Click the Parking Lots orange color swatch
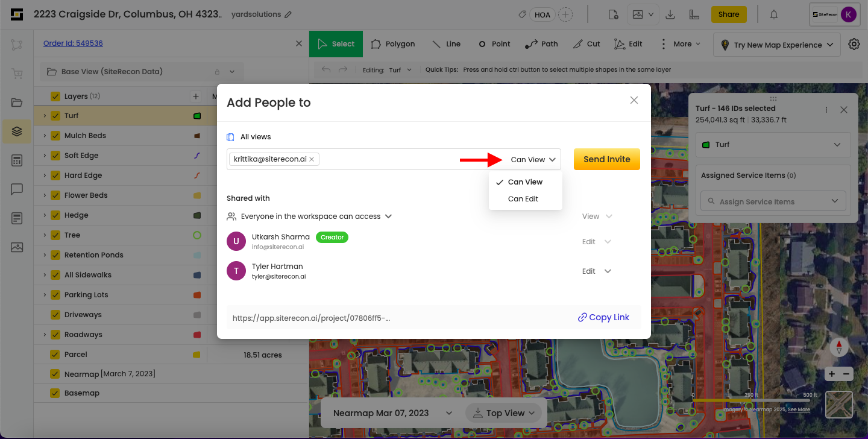This screenshot has width=868, height=439. click(197, 295)
